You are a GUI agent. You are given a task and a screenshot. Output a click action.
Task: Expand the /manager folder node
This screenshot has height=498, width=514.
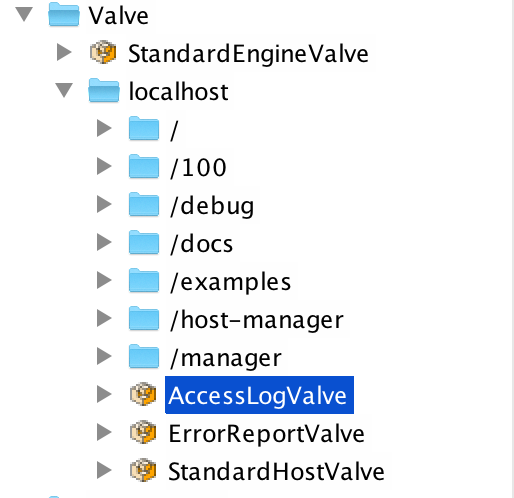(104, 356)
